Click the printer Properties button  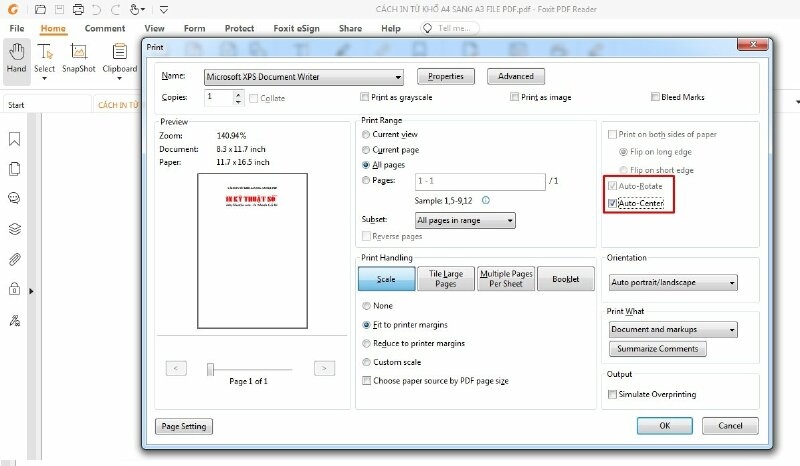446,76
